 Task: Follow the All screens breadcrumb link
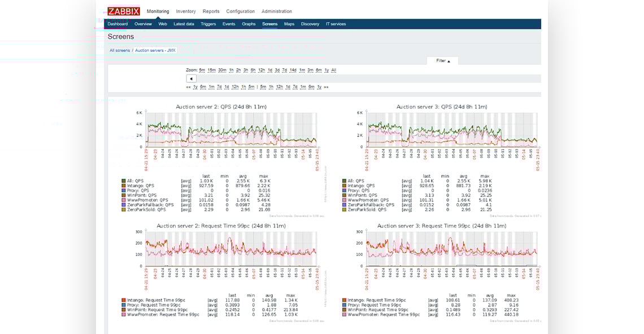pos(120,50)
